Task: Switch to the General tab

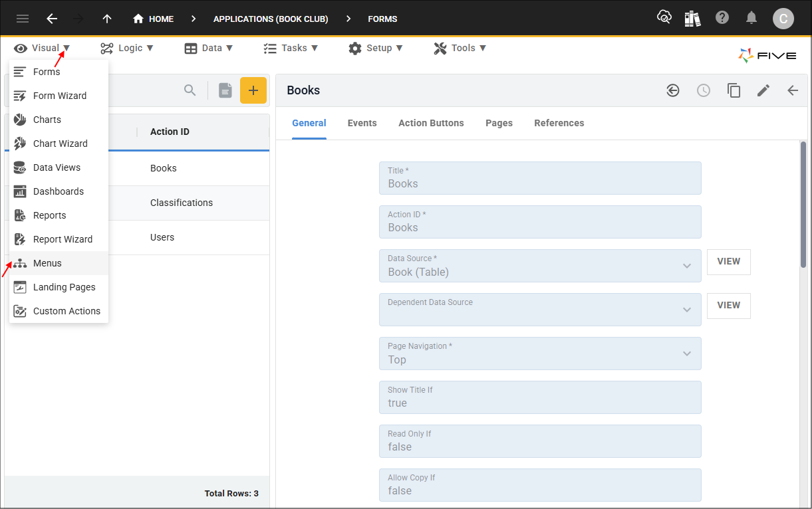Action: coord(309,123)
